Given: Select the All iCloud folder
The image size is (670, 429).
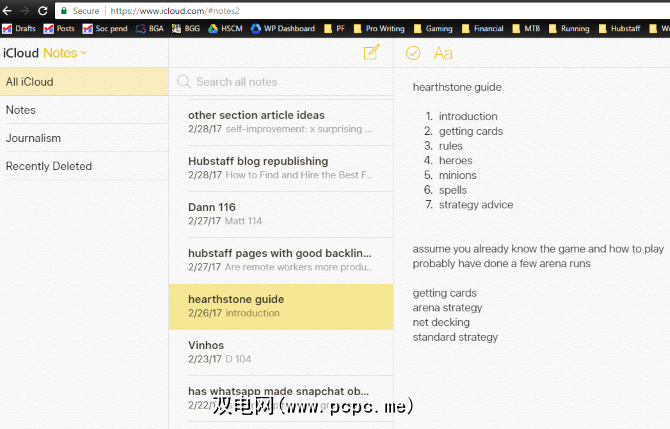Looking at the screenshot, I should 84,82.
